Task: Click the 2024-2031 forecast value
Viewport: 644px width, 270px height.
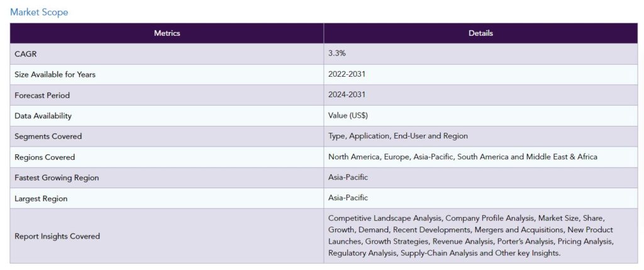Action: coord(347,94)
